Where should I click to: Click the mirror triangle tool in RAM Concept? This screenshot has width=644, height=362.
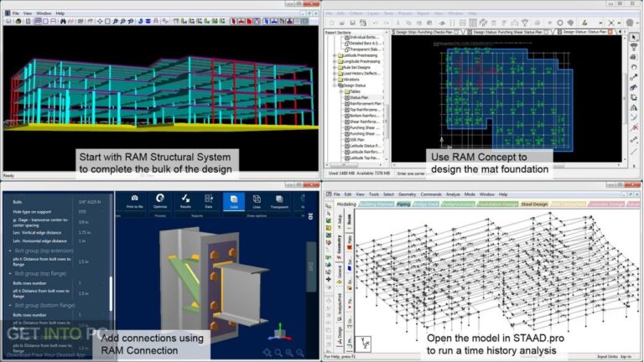tap(634, 107)
